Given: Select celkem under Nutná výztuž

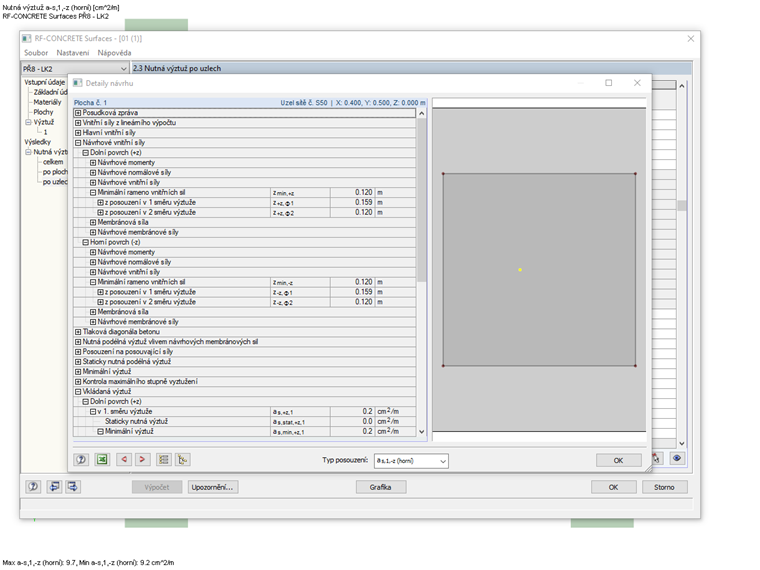Looking at the screenshot, I should click(53, 162).
